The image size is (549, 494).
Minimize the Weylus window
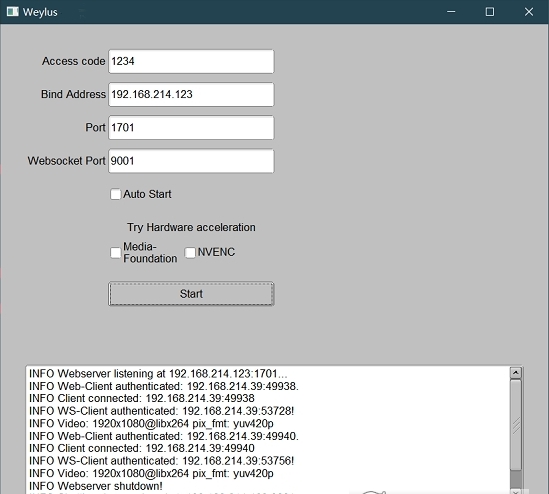point(451,12)
